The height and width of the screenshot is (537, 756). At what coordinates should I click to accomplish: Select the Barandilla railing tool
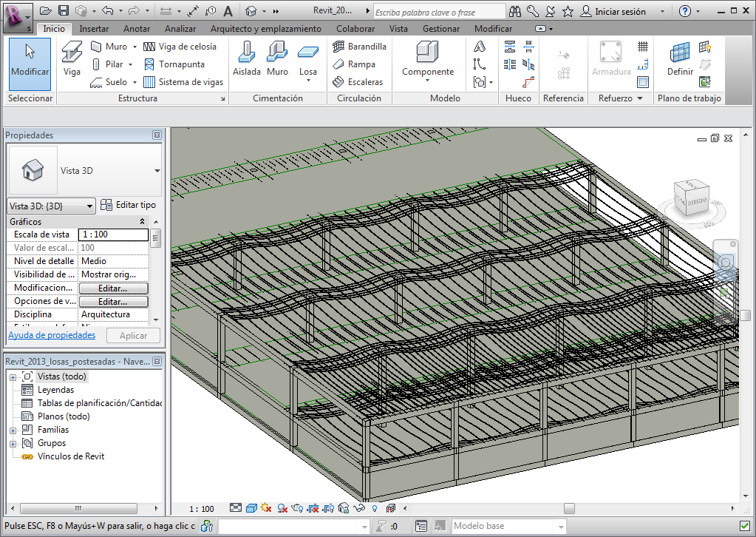(359, 46)
